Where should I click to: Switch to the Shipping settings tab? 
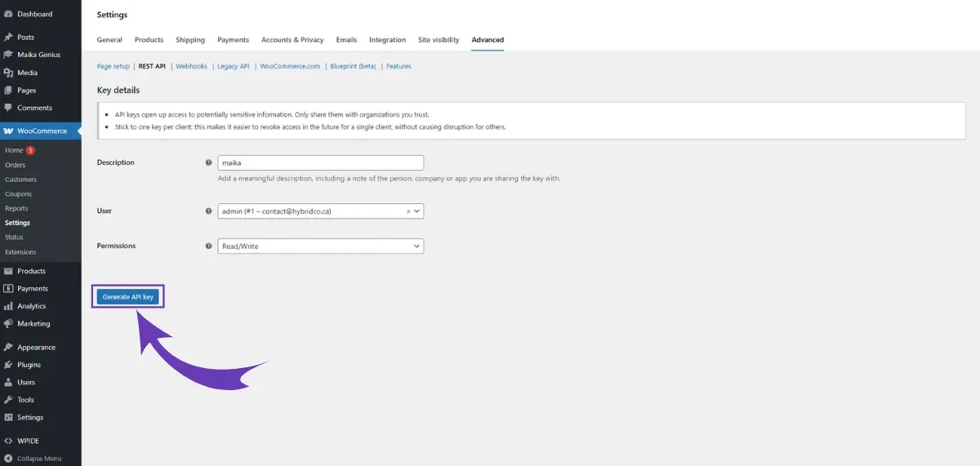point(190,40)
